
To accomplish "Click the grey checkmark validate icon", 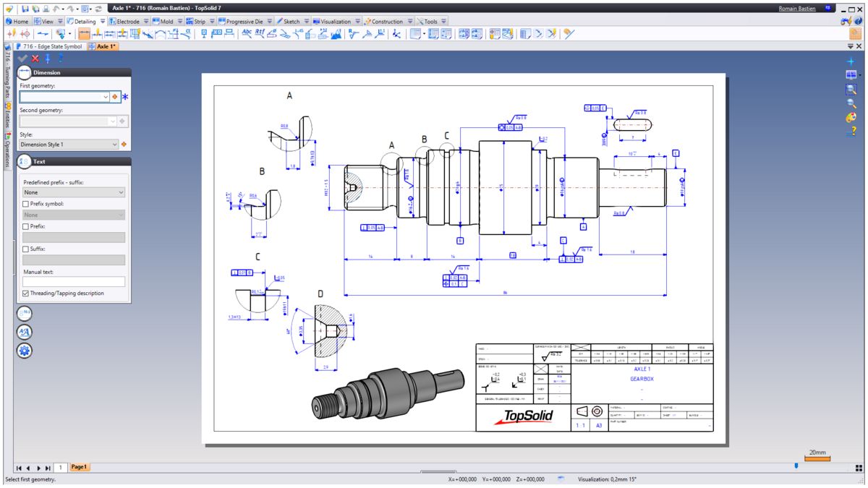I will (x=22, y=58).
